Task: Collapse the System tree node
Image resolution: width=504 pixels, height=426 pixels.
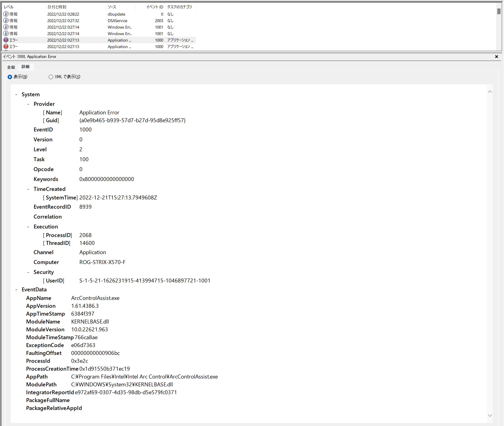Action: [16, 94]
